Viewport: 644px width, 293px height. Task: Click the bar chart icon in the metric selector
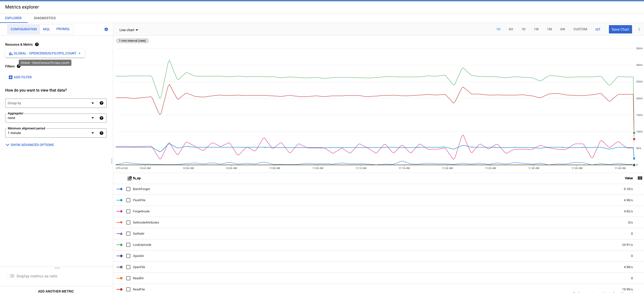pos(10,53)
